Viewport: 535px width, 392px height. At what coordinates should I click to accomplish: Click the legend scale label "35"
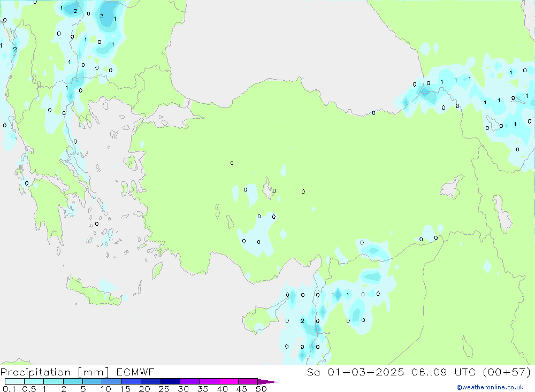tap(203, 389)
